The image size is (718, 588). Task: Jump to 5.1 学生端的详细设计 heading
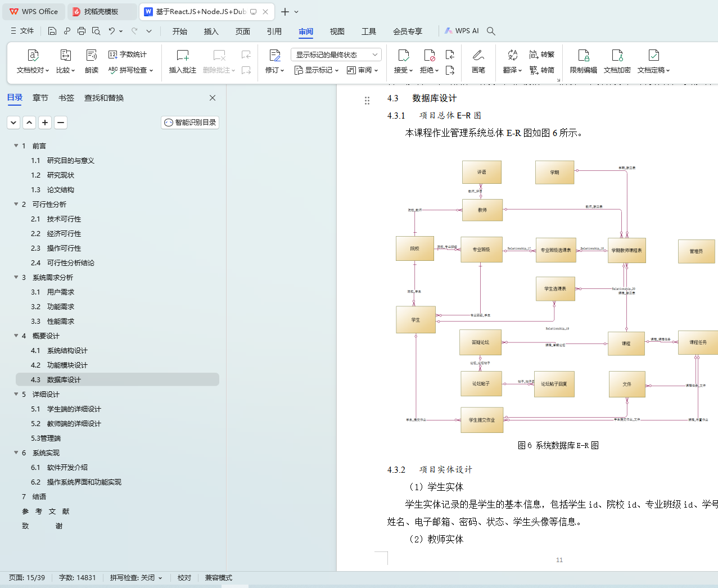(x=66, y=409)
